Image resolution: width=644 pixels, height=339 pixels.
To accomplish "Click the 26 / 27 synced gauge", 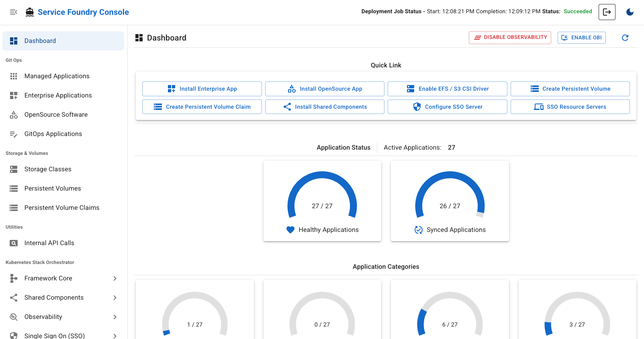I will [450, 196].
